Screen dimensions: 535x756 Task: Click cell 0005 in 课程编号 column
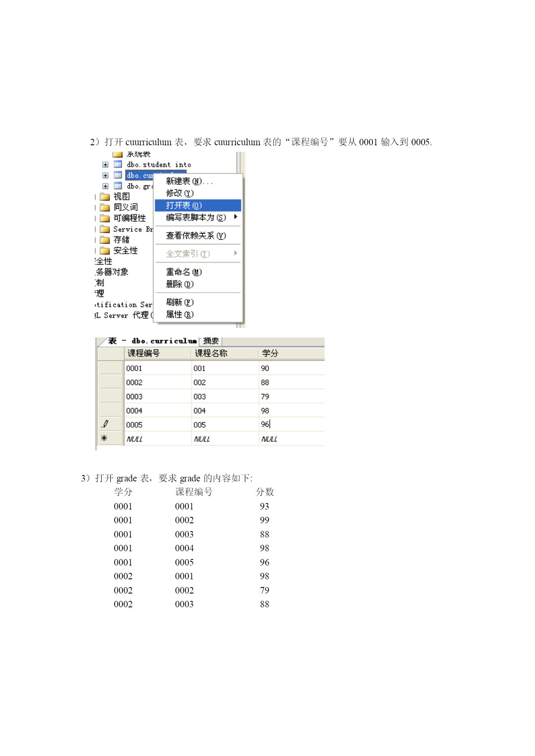158,425
